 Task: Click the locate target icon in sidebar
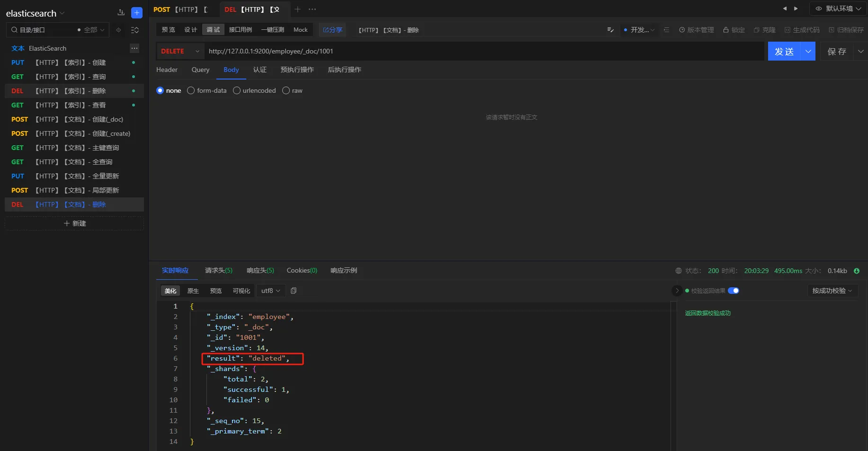click(118, 30)
